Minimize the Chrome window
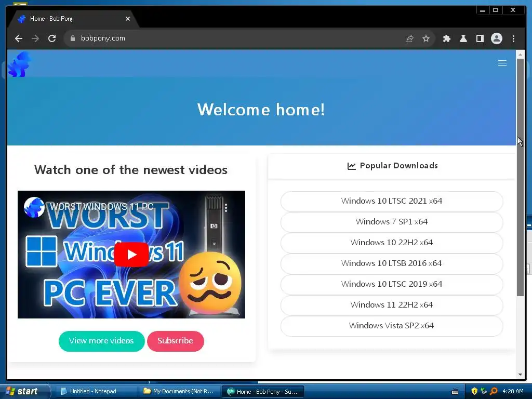Viewport: 532px width, 399px height. (x=483, y=10)
